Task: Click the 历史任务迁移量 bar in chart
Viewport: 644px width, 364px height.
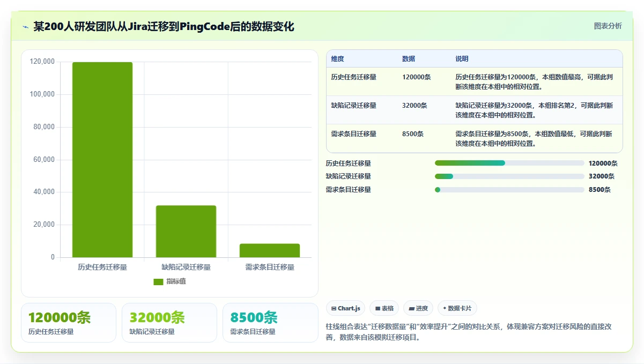Action: click(102, 160)
